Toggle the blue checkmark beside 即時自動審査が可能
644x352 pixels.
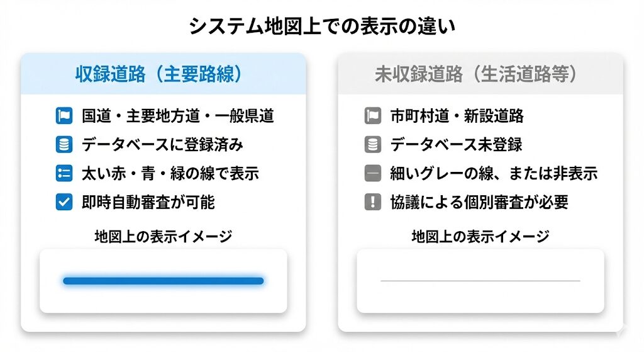point(64,202)
